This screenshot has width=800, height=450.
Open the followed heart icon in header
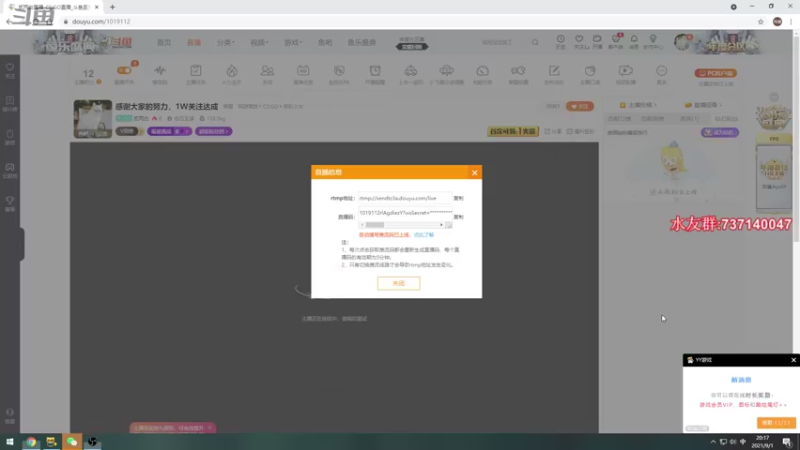pyautogui.click(x=579, y=42)
